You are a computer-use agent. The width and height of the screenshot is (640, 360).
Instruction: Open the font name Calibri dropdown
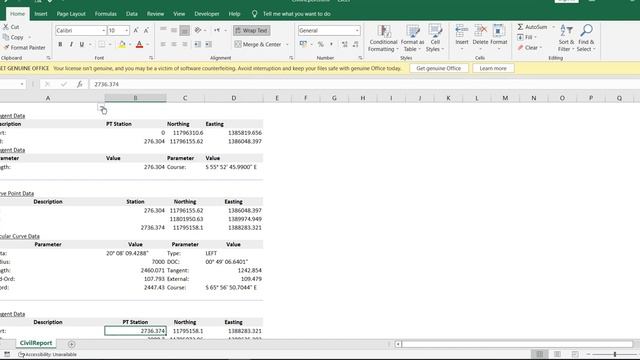click(103, 31)
